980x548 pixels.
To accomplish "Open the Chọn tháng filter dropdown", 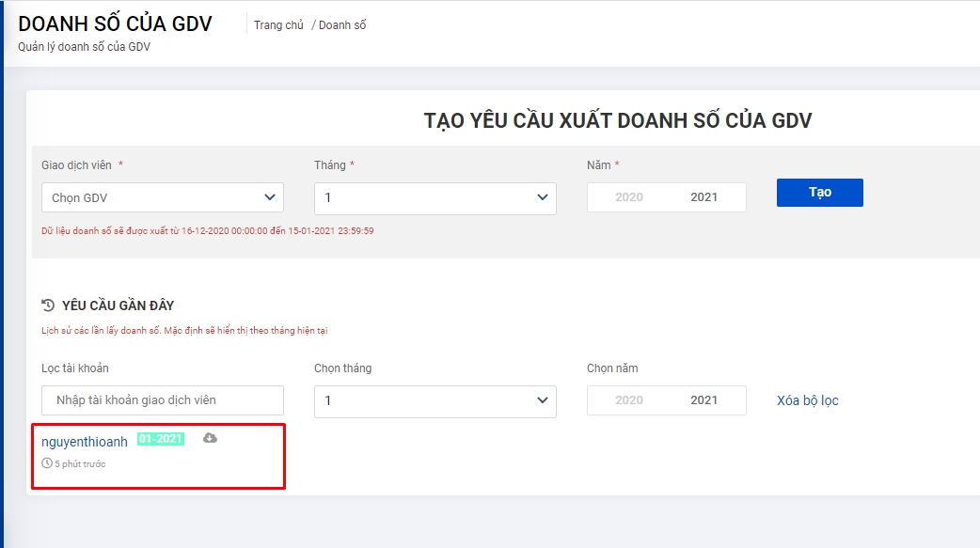I will (x=435, y=400).
